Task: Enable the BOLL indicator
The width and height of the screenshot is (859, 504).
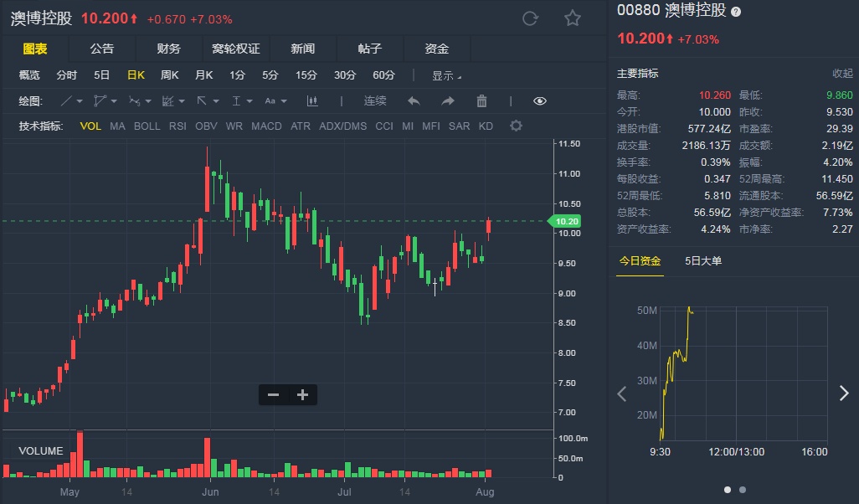Action: click(x=147, y=126)
